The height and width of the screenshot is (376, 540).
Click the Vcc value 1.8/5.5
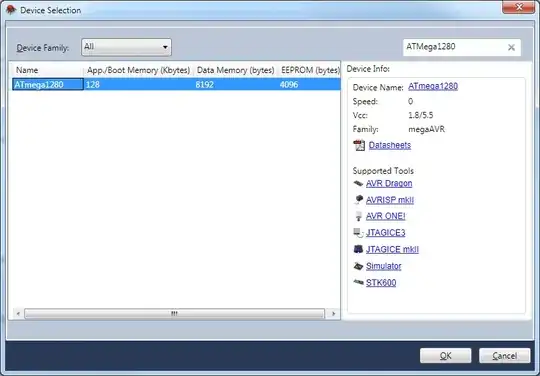click(x=420, y=115)
